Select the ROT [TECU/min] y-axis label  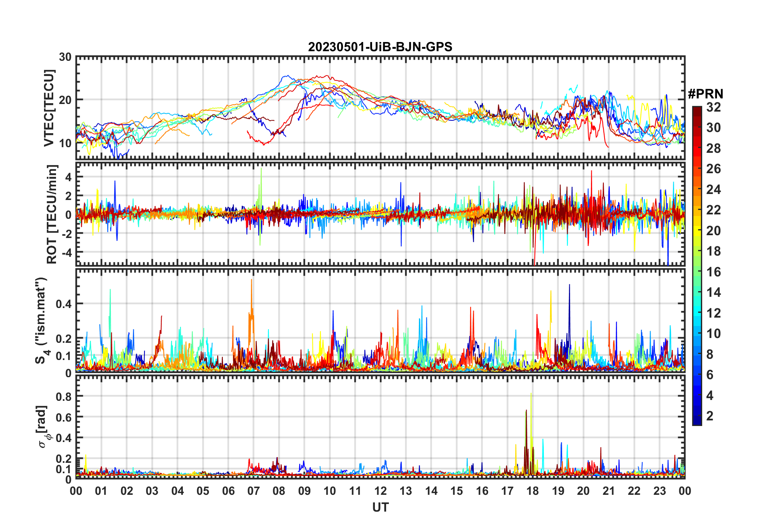click(52, 214)
